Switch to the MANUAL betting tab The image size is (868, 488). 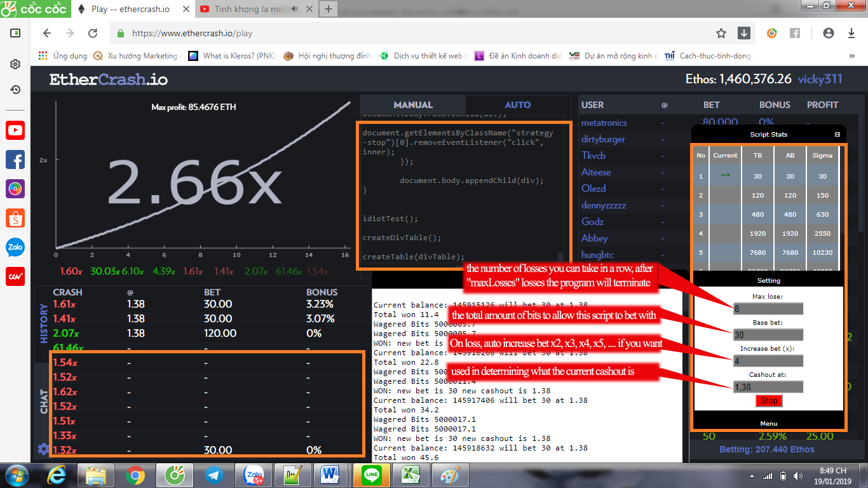point(413,105)
